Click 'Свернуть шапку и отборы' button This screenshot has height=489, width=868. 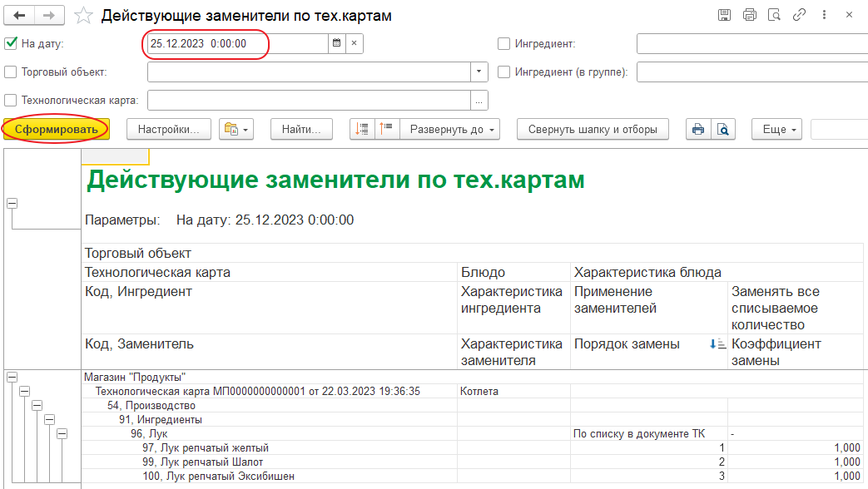(x=593, y=130)
